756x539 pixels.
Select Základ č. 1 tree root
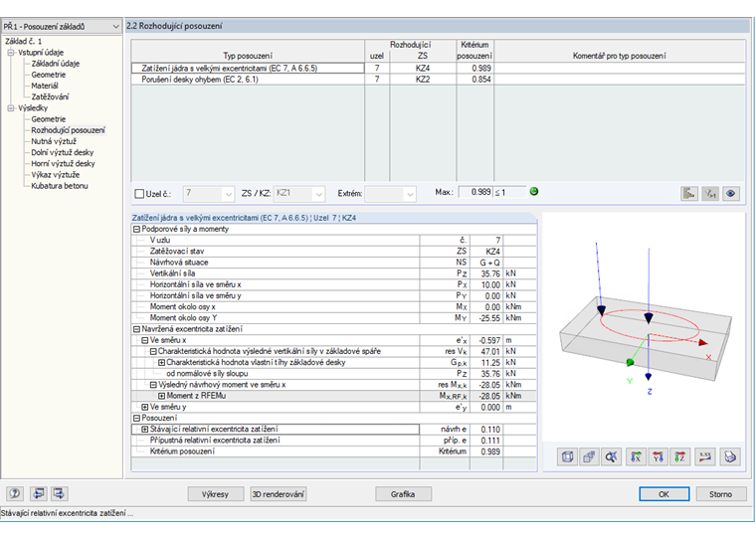[23, 42]
